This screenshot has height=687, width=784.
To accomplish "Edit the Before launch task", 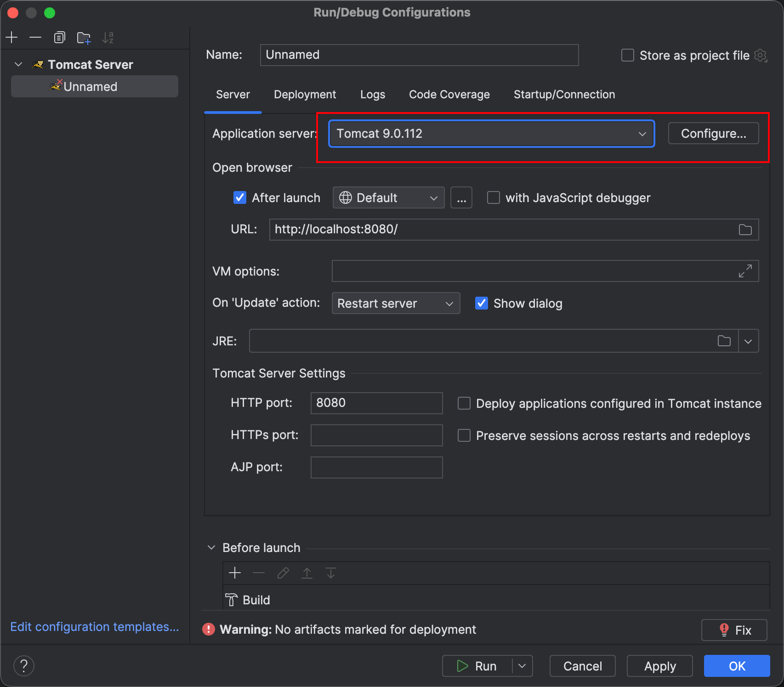I will 283,573.
